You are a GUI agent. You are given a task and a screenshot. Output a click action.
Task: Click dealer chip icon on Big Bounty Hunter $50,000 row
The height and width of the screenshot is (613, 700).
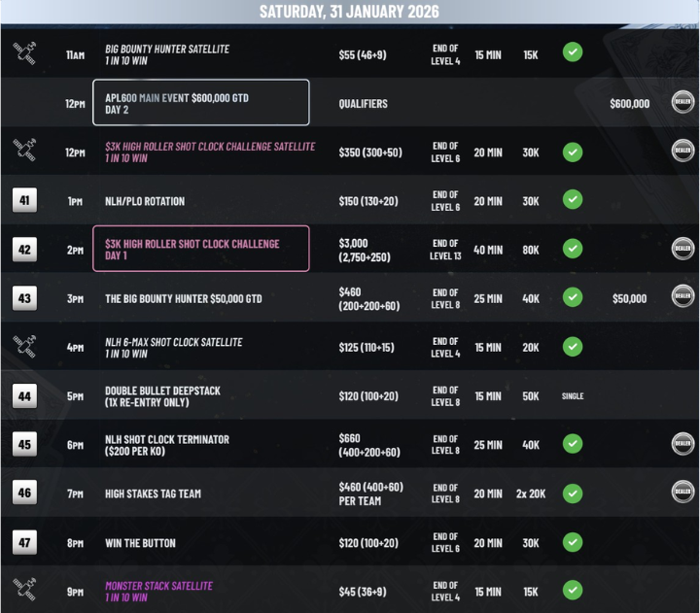point(682,297)
